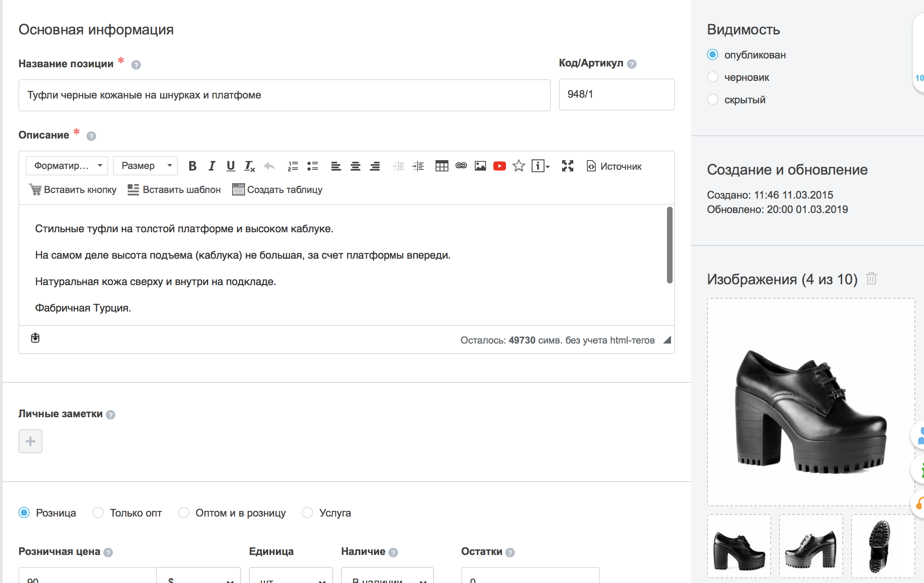Click the help icon beside Описание label

click(91, 136)
